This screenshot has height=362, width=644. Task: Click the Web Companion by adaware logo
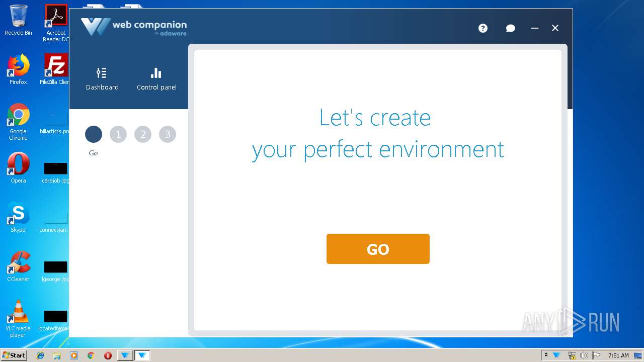[x=134, y=27]
